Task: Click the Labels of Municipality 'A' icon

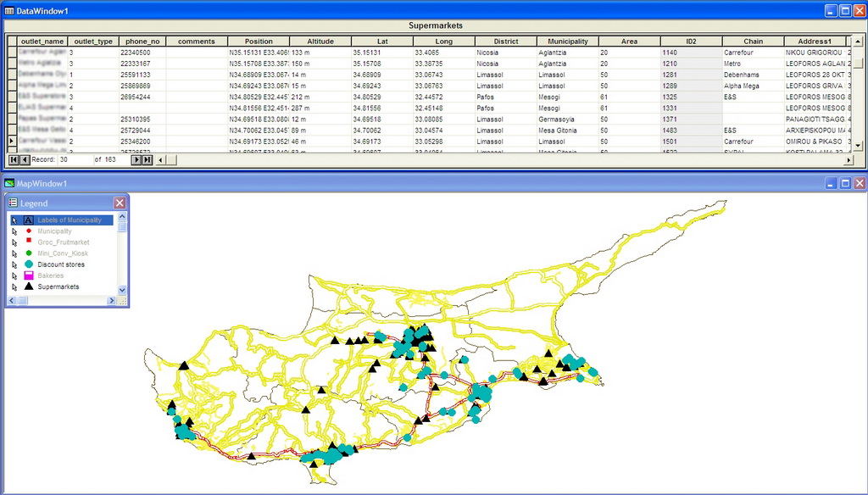Action: click(x=29, y=220)
